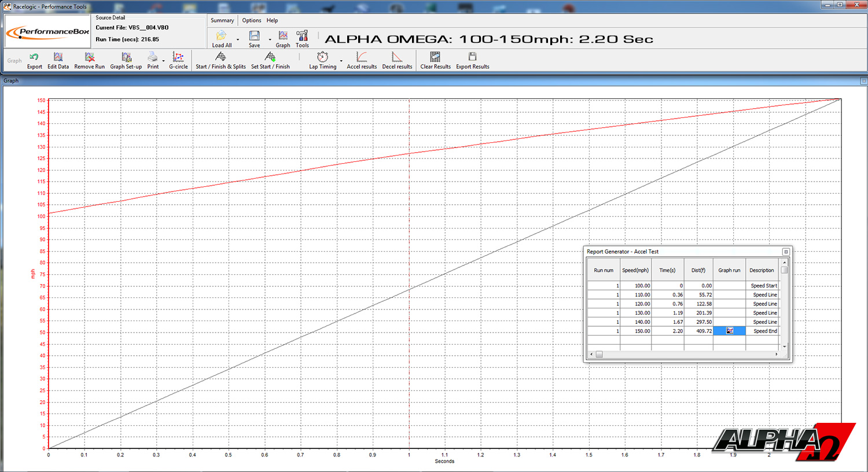Close the Graph panel via its corner button

point(863,81)
